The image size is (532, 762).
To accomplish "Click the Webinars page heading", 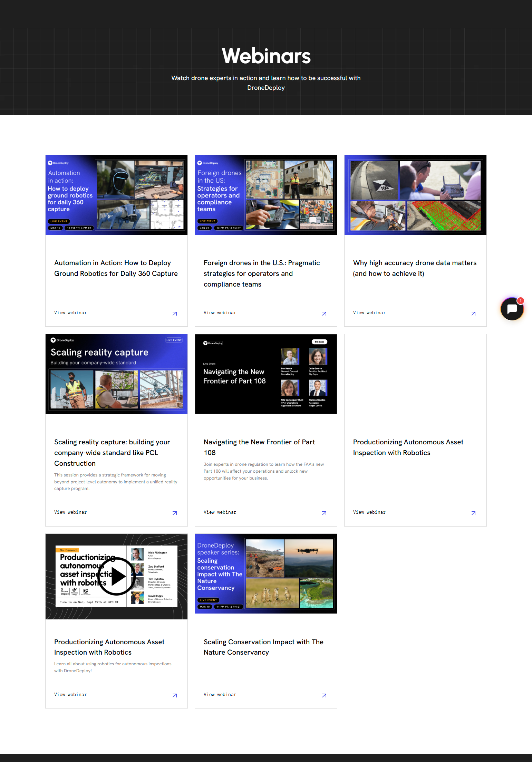I will point(266,56).
